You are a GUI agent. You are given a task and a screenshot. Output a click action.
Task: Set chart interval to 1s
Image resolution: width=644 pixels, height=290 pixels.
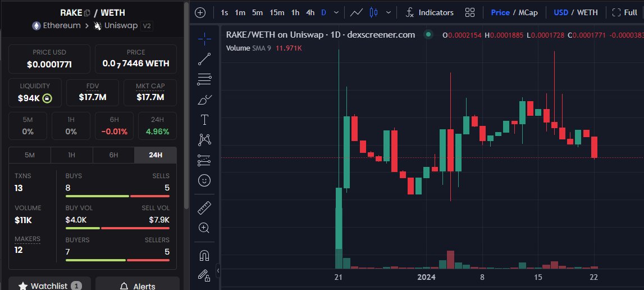point(224,12)
